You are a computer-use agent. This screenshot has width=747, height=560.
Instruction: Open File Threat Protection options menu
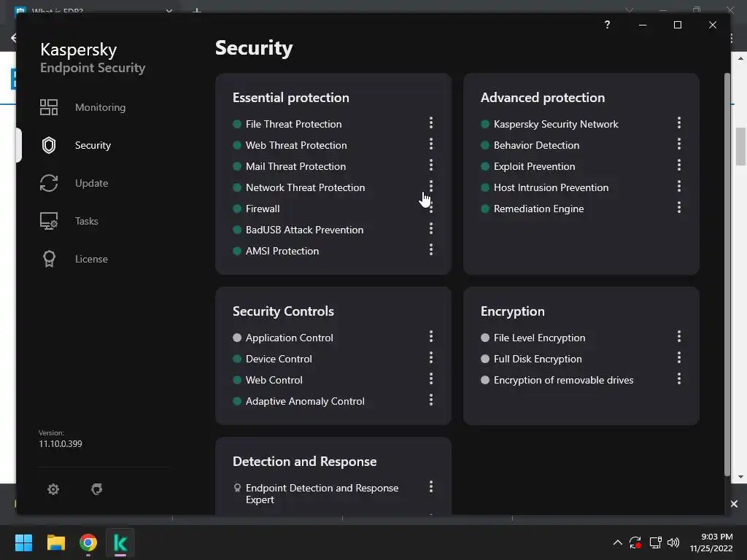(431, 122)
